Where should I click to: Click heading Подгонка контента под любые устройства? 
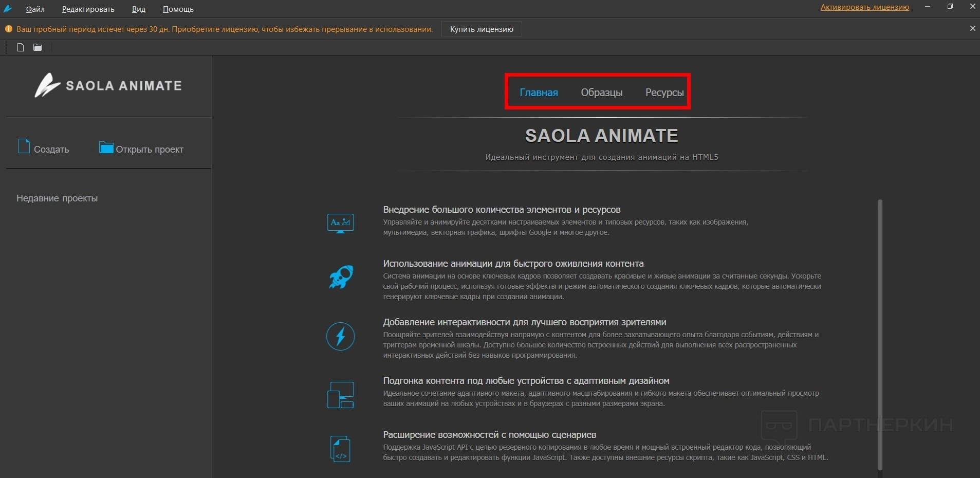click(x=526, y=381)
